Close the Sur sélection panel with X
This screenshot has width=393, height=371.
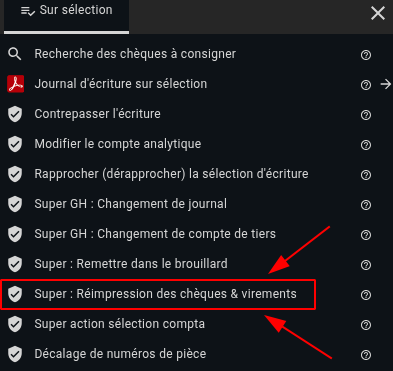click(x=378, y=13)
